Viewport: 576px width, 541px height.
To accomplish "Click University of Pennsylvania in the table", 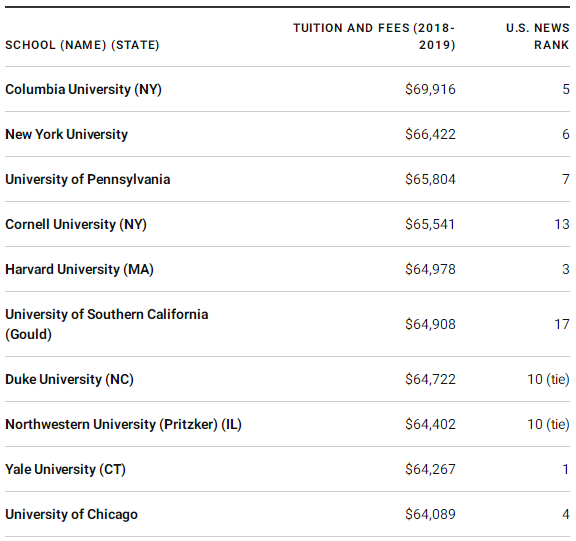I will point(88,179).
